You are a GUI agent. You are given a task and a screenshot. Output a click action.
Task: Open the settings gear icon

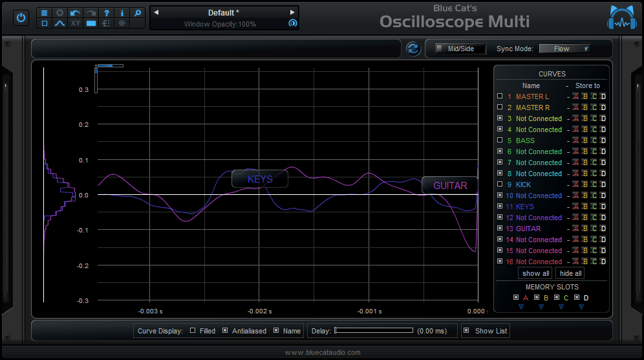tap(60, 13)
